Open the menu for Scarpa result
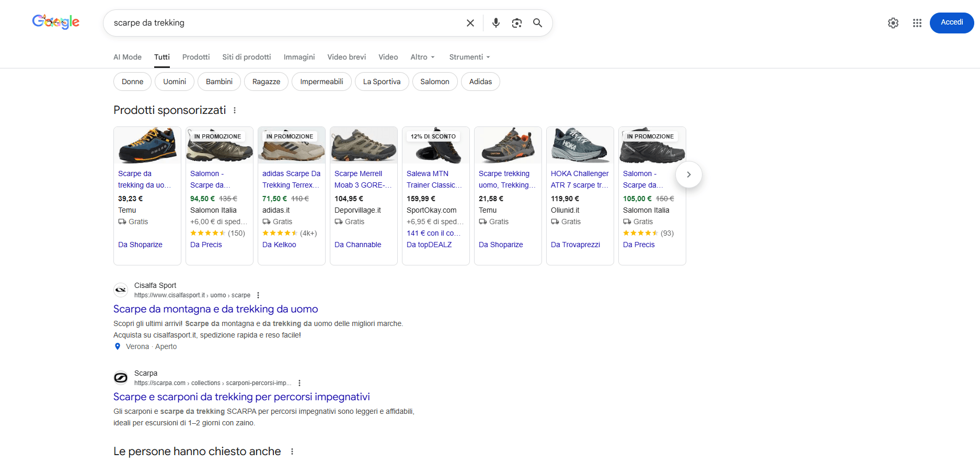 tap(299, 383)
